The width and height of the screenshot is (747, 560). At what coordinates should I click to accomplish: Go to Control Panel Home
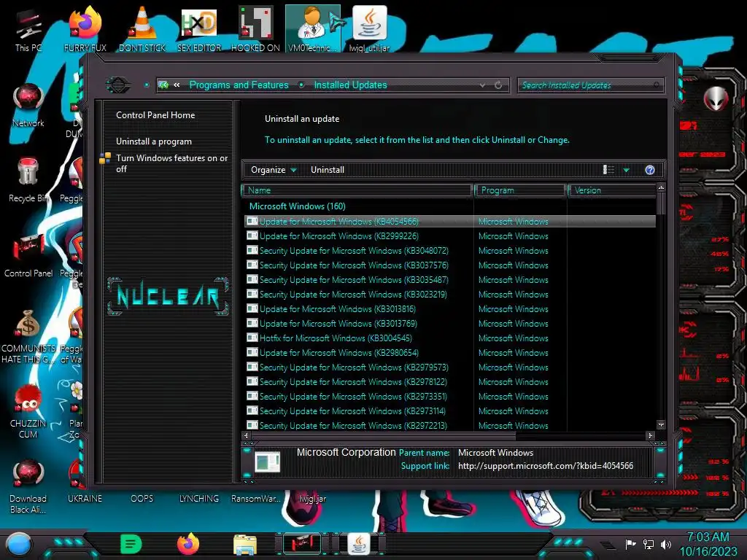click(155, 115)
